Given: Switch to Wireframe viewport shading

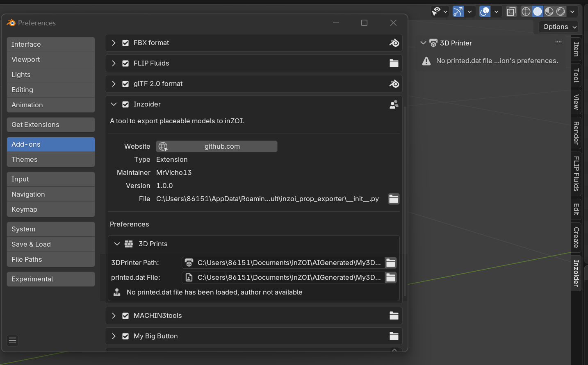Looking at the screenshot, I should 526,11.
